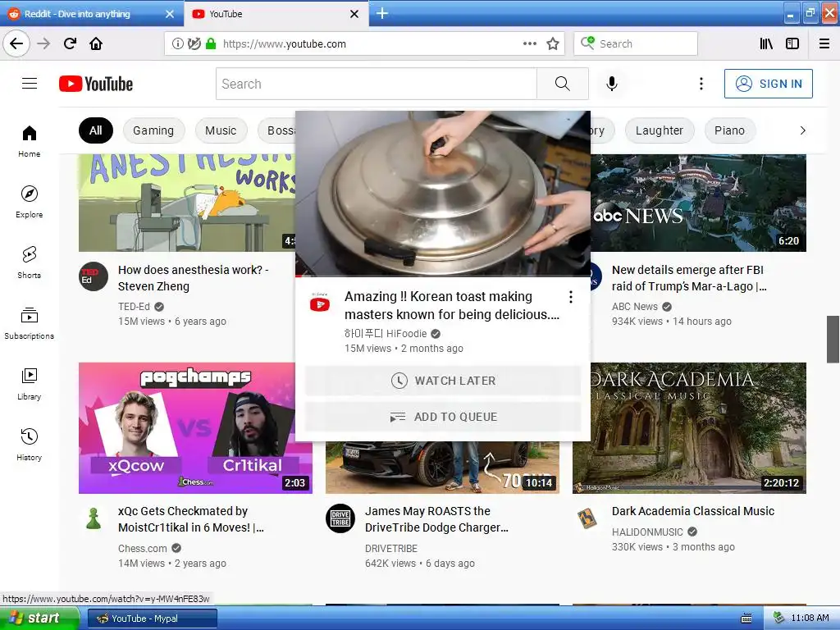Click the green padlock security icon
The image size is (840, 630).
tap(211, 43)
